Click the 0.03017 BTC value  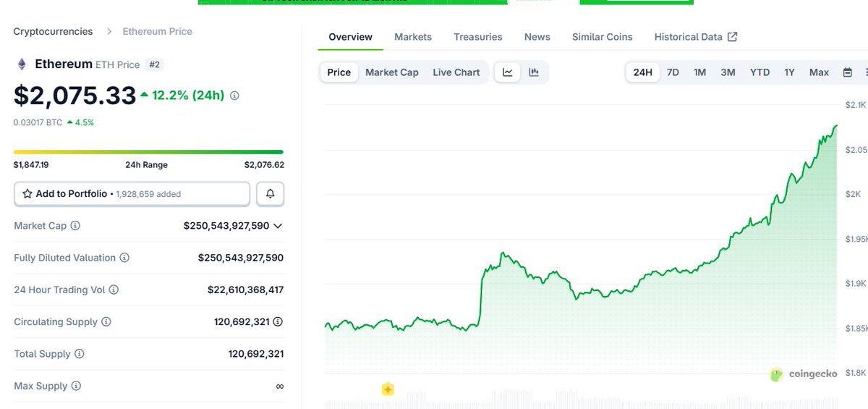tap(38, 122)
